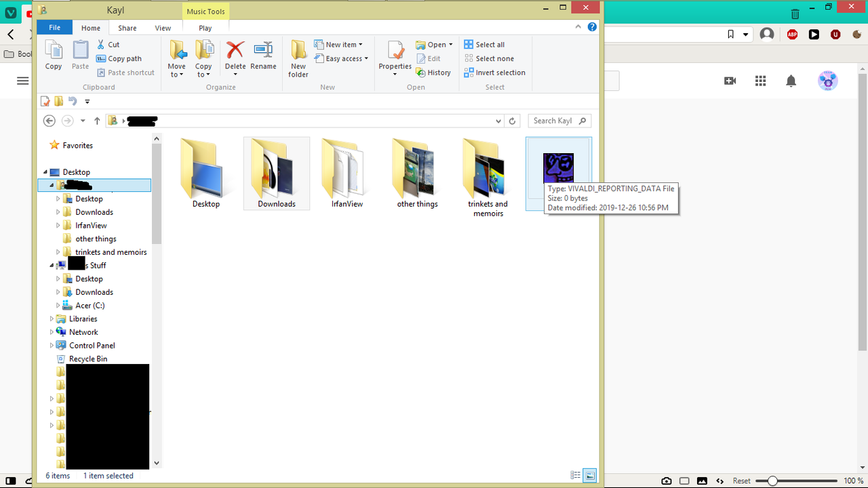Click the video camera create icon in browser
This screenshot has height=488, width=868.
coord(730,81)
